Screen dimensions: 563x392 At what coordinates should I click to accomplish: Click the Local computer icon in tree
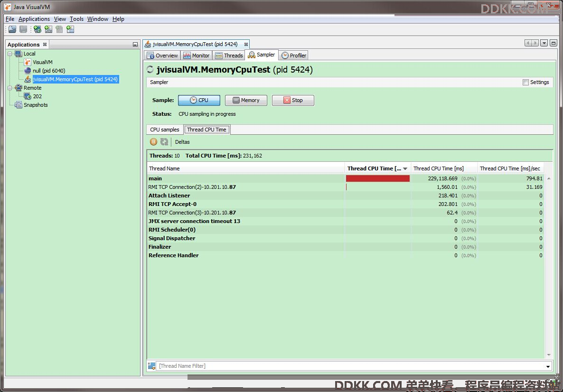(x=19, y=54)
